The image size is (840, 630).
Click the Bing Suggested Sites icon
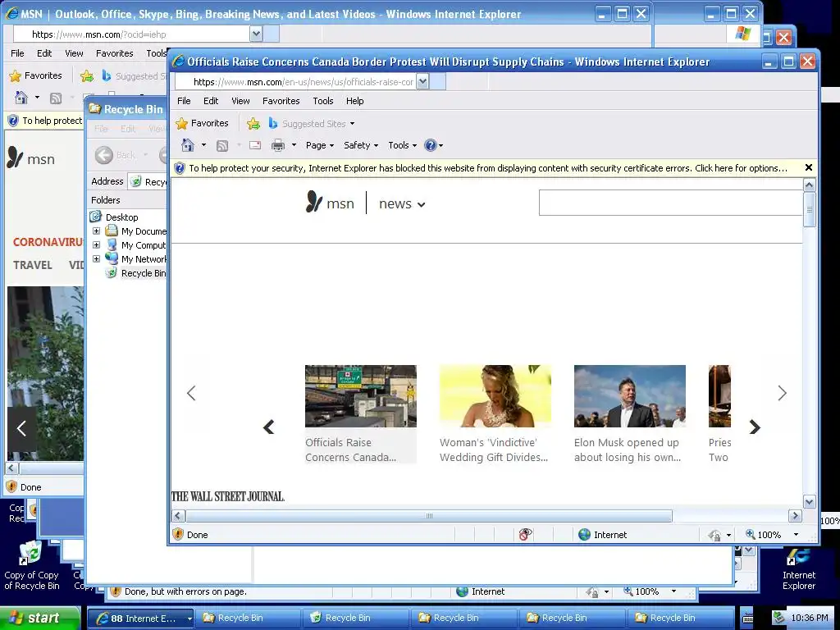point(272,123)
